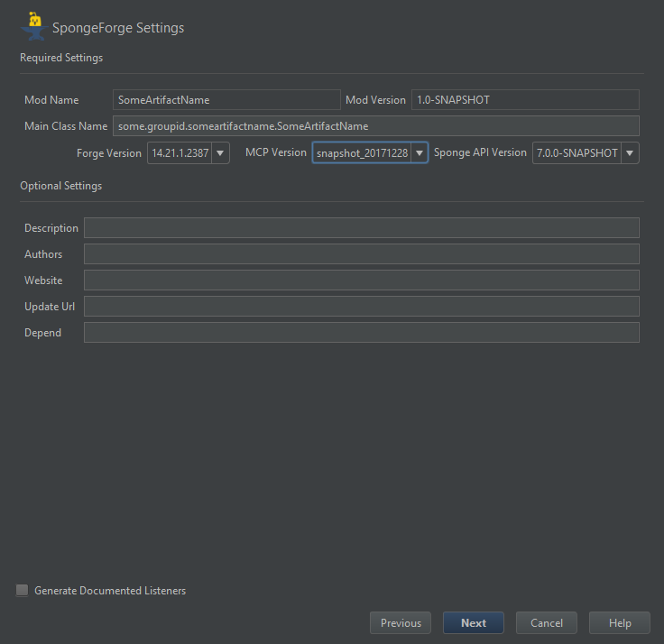Viewport: 664px width, 644px height.
Task: Click into the Authors field
Action: tap(362, 254)
